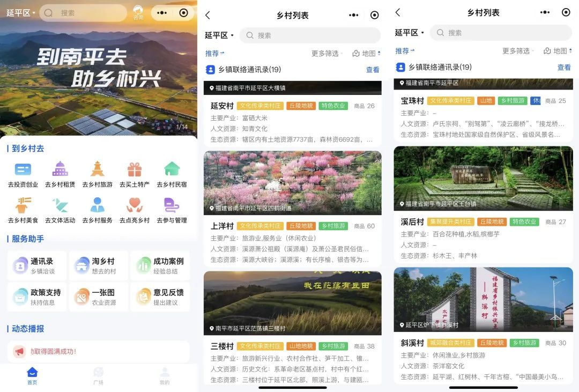Expand 更多筛选 filter above 延安村 listing

point(327,54)
